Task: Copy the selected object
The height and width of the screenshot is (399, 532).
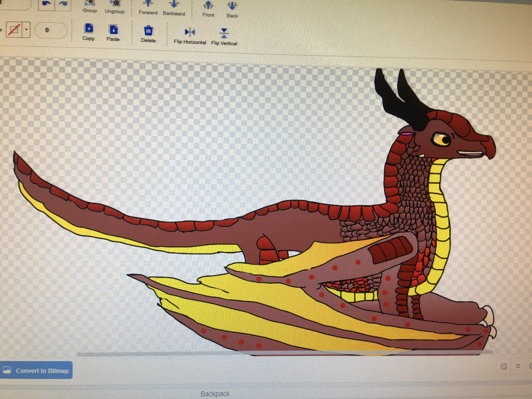Action: point(89,32)
